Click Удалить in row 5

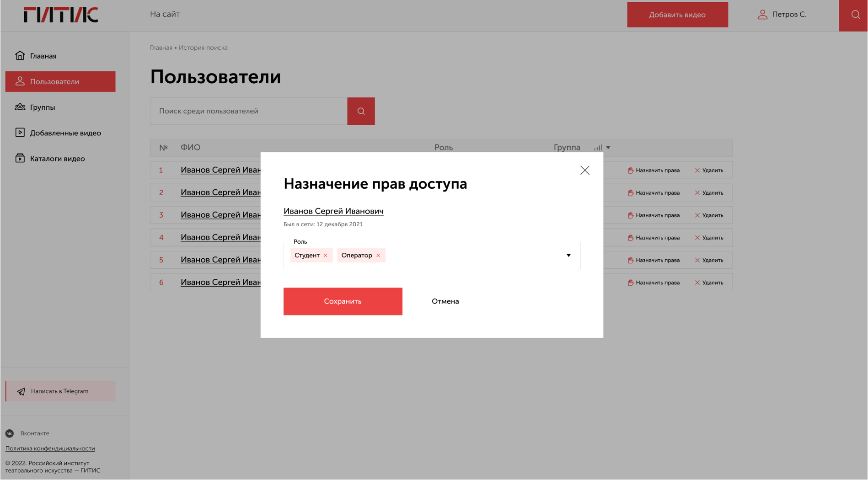click(709, 260)
